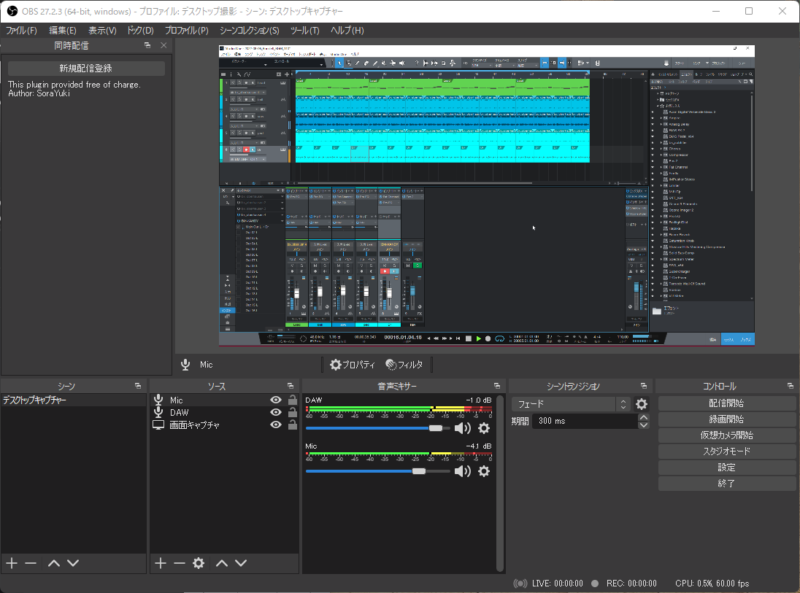Move source up in ソース panel

tap(221, 563)
